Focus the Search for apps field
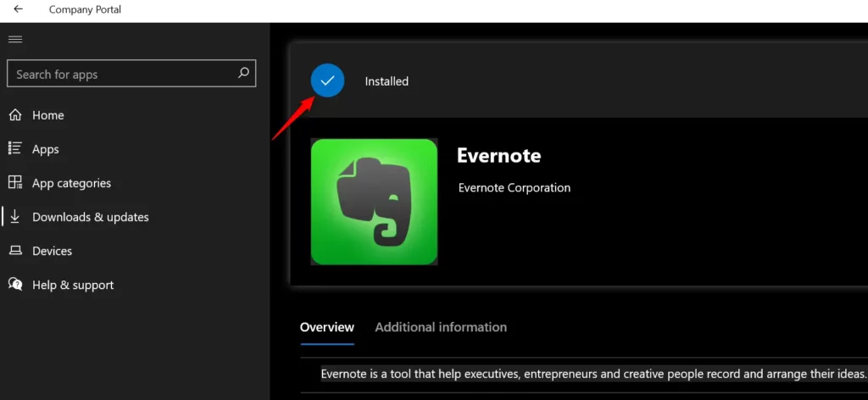 (131, 74)
